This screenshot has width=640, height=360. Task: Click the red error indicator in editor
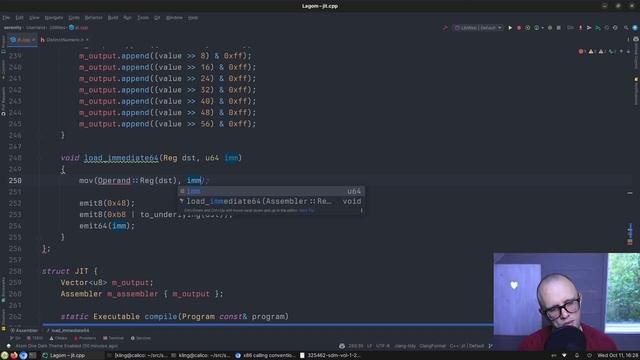coord(581,51)
